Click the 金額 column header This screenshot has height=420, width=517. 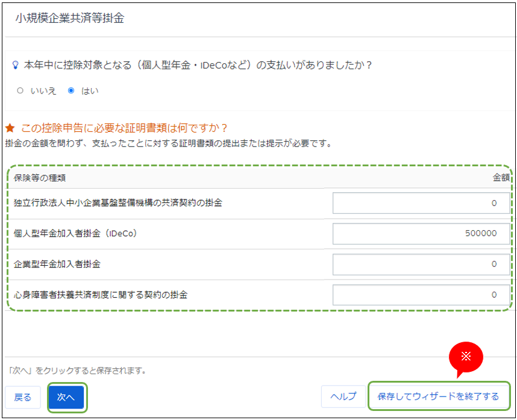501,178
